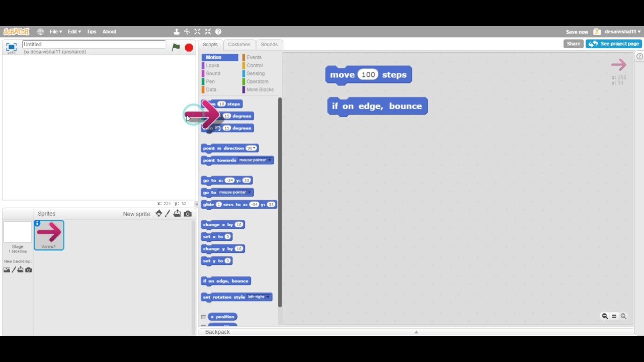
Task: Open help panel on right edge
Action: 639,56
